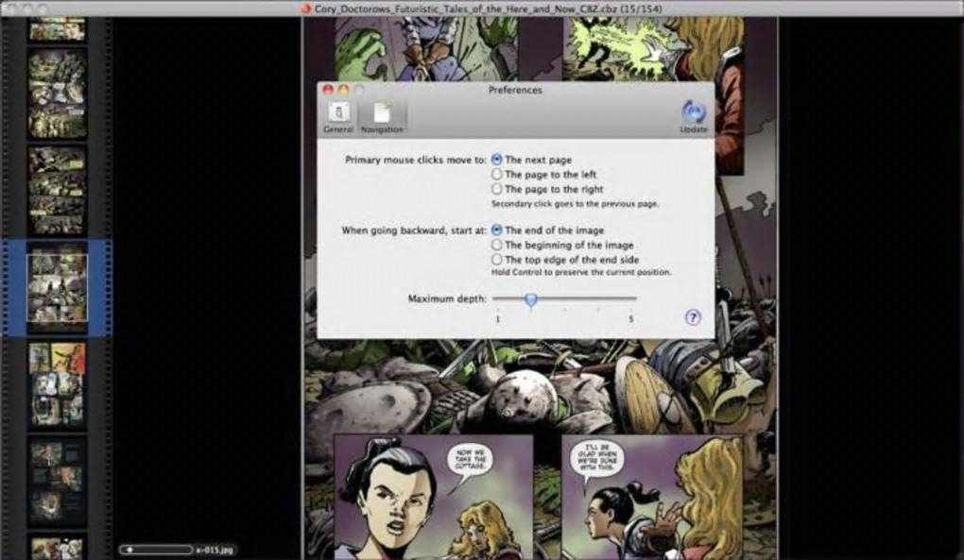Set Maximum depth slider to value 5
The image size is (964, 560).
(x=631, y=299)
